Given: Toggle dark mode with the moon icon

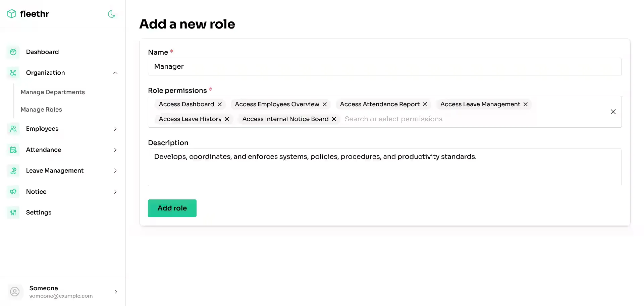Looking at the screenshot, I should click(x=111, y=14).
